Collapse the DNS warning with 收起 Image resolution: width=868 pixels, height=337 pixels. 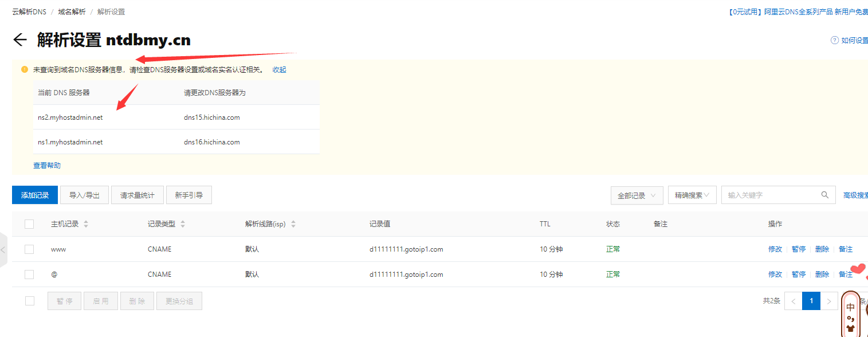pyautogui.click(x=279, y=70)
